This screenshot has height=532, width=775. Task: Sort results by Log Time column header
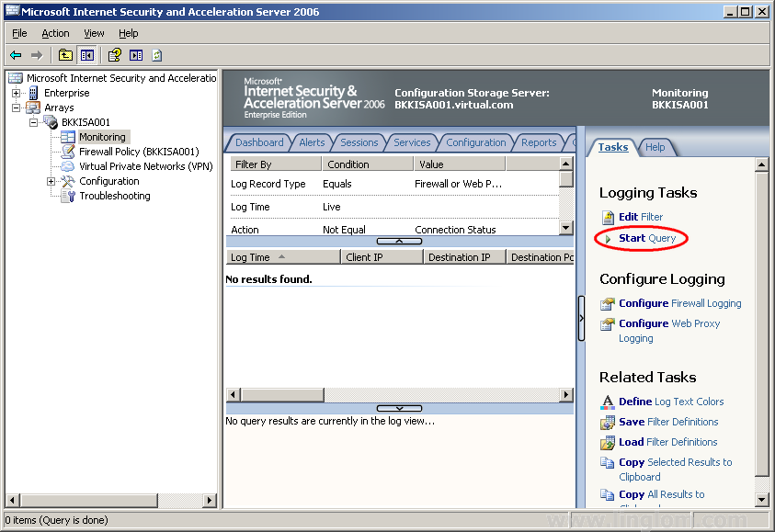(283, 257)
